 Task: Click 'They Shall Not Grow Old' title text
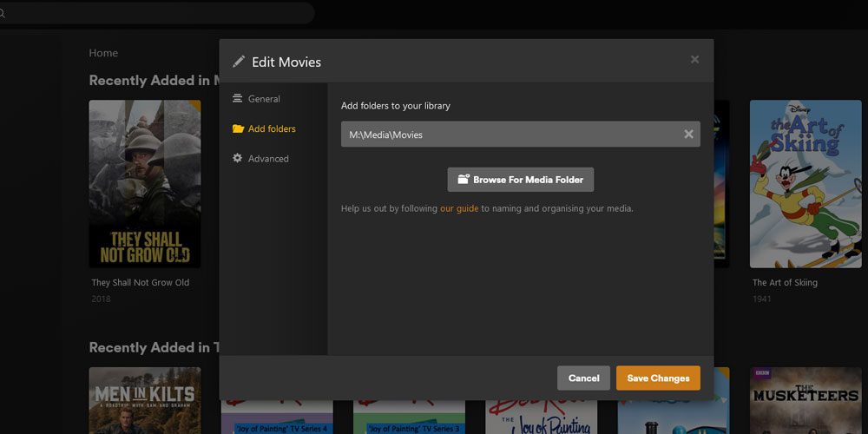(141, 282)
